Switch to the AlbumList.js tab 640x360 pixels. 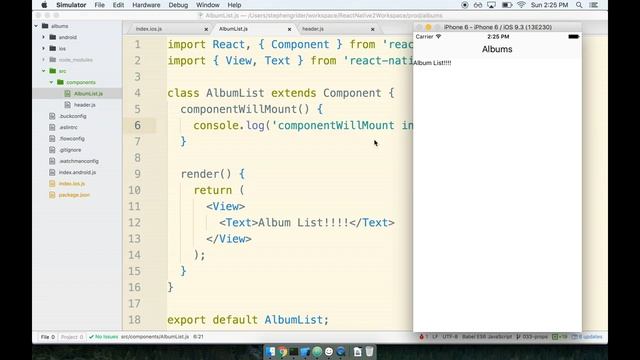[233, 29]
